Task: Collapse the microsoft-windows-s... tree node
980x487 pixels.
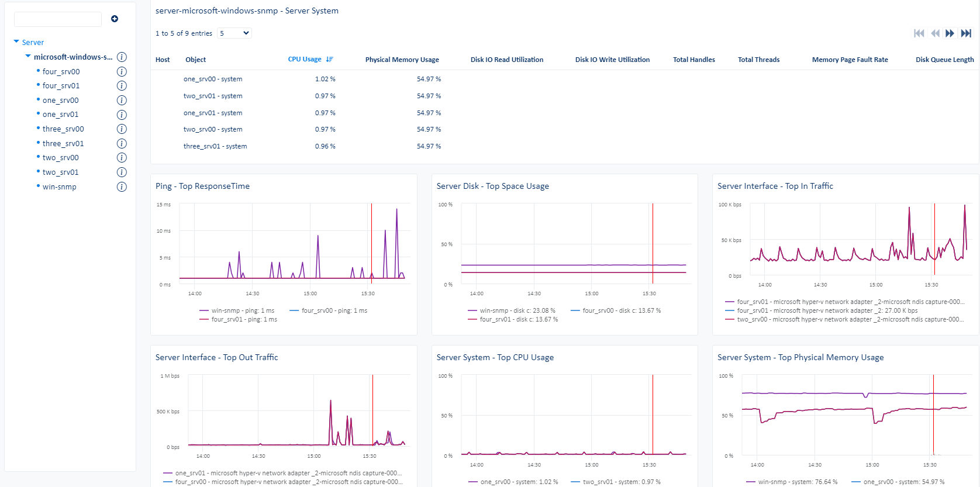Action: [x=28, y=57]
